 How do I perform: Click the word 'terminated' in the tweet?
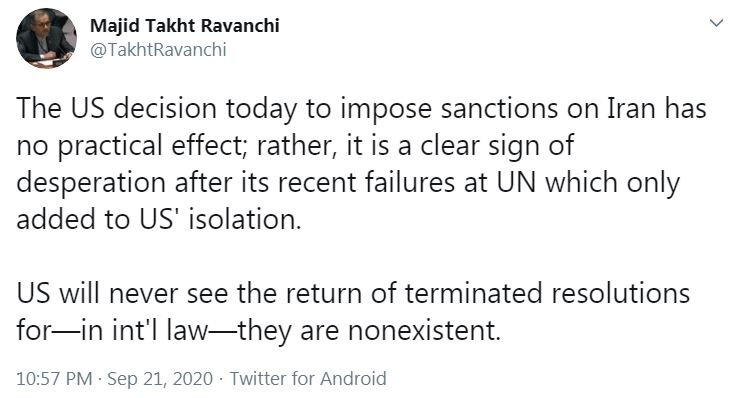(473, 294)
